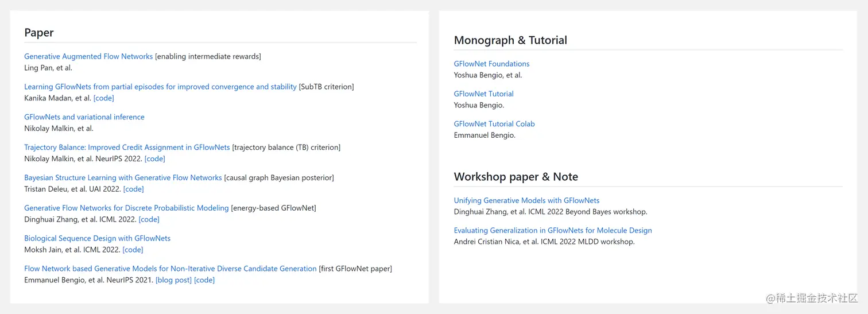Open Flow Network based Generative Models paper
This screenshot has height=314, width=868.
(x=170, y=269)
